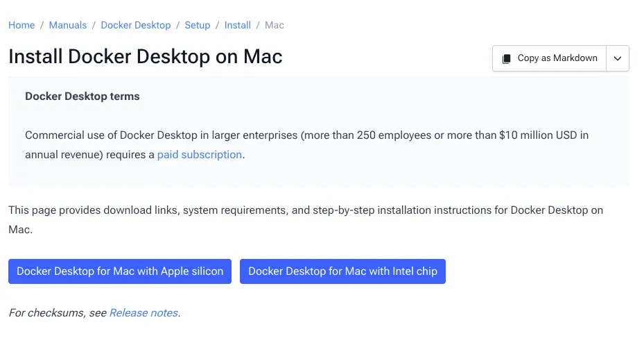The height and width of the screenshot is (345, 644).
Task: Open the Release notes link
Action: [143, 313]
